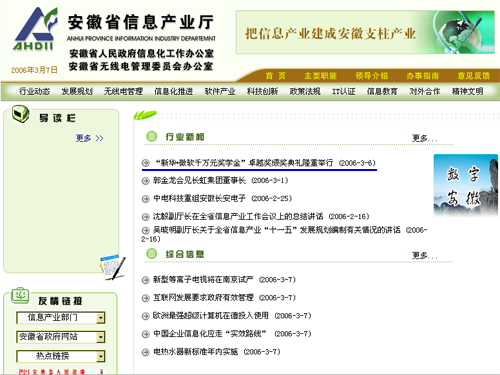Click the green circle icon beside 综合信息
Screen dimensions: 500x375
pyautogui.click(x=152, y=254)
